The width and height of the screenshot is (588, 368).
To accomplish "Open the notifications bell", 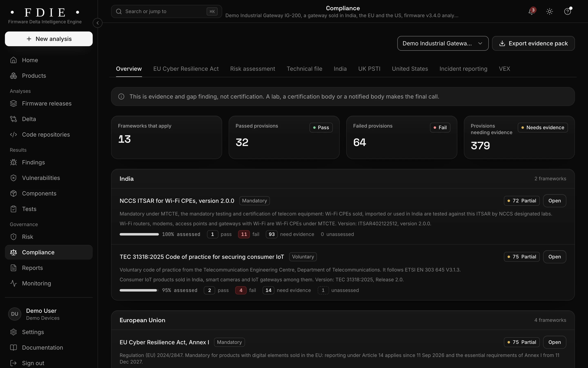I will (531, 11).
